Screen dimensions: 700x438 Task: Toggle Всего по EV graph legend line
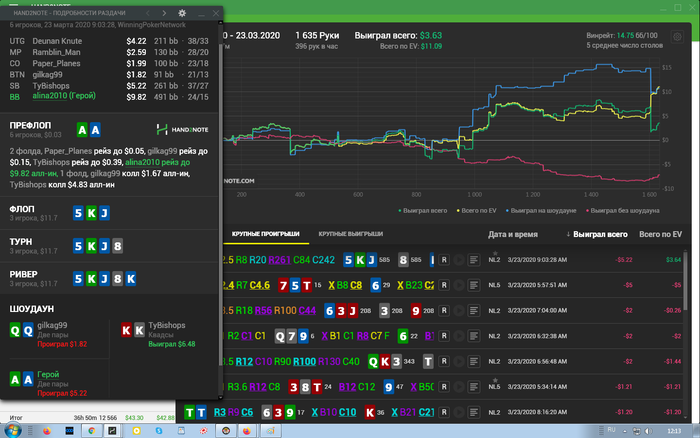click(x=476, y=211)
